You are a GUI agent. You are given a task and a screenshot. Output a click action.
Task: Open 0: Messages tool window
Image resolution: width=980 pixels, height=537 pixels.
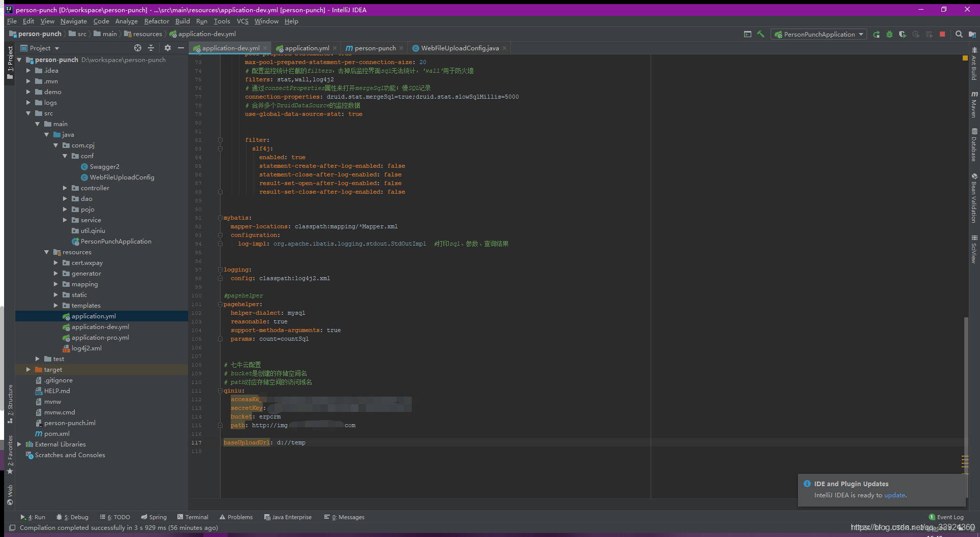tap(344, 517)
